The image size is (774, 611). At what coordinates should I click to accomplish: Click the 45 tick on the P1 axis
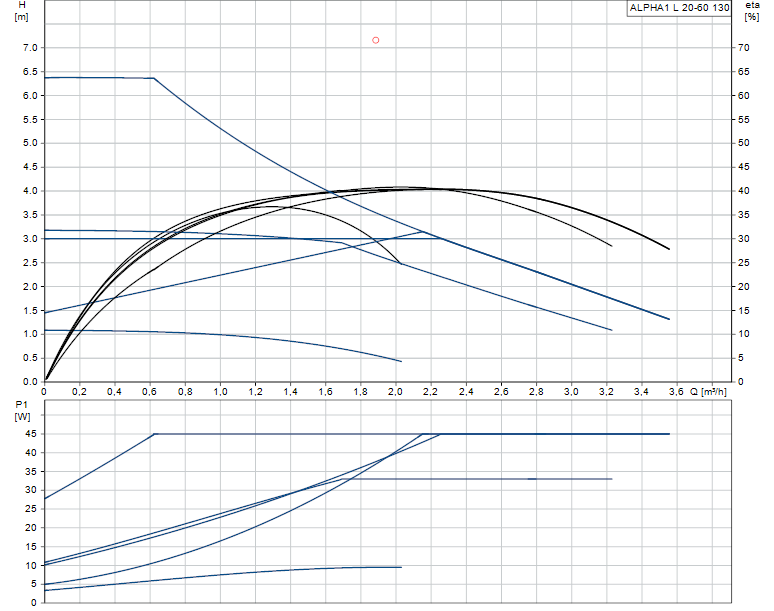tap(32, 434)
